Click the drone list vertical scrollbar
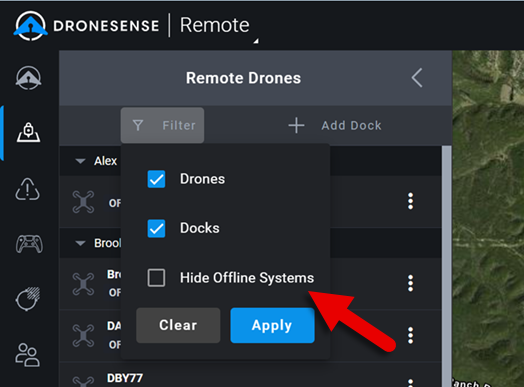The height and width of the screenshot is (387, 524). [x=447, y=266]
